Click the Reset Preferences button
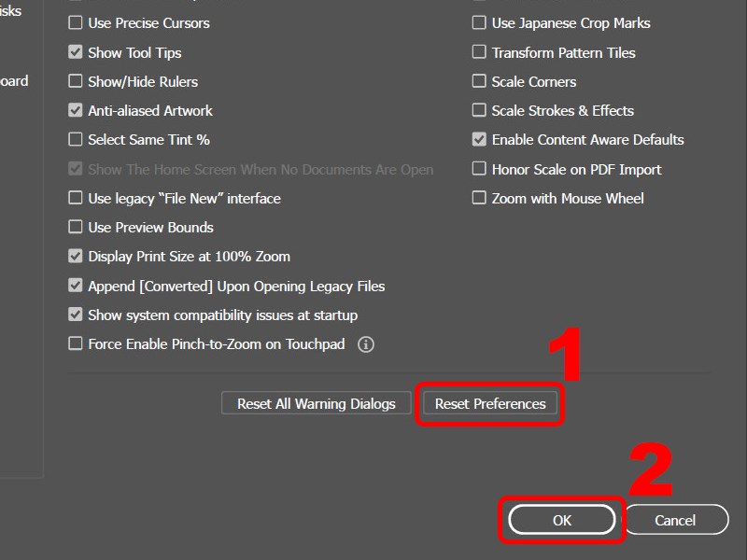The height and width of the screenshot is (560, 747). [489, 403]
